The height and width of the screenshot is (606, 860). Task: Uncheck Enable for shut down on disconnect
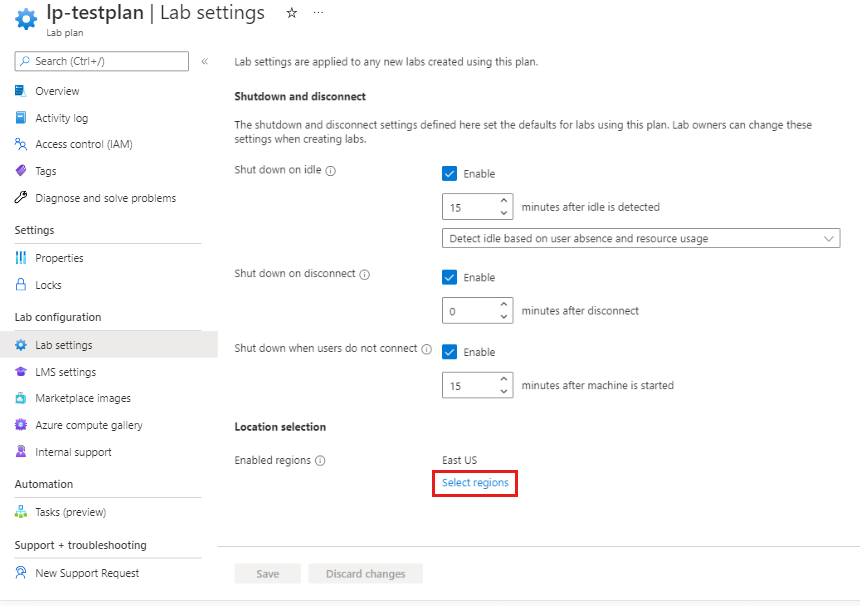coord(450,277)
